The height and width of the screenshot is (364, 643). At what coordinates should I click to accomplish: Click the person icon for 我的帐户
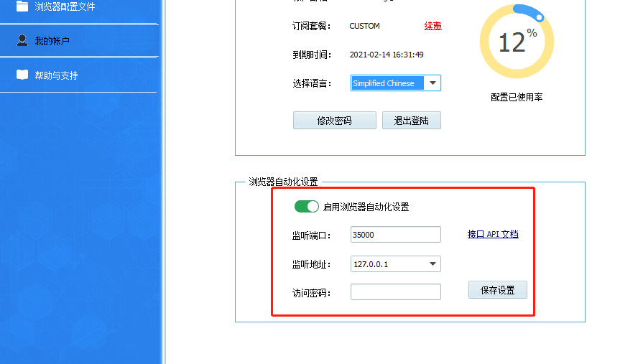tap(22, 41)
